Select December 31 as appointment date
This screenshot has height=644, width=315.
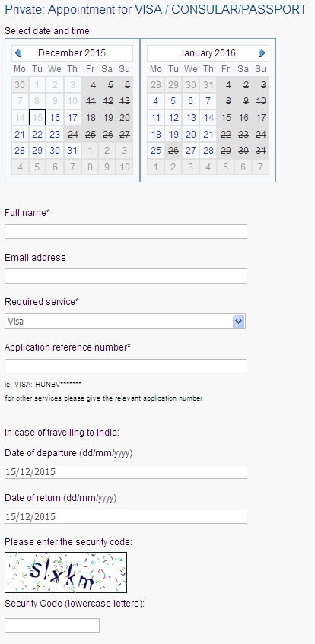[72, 151]
